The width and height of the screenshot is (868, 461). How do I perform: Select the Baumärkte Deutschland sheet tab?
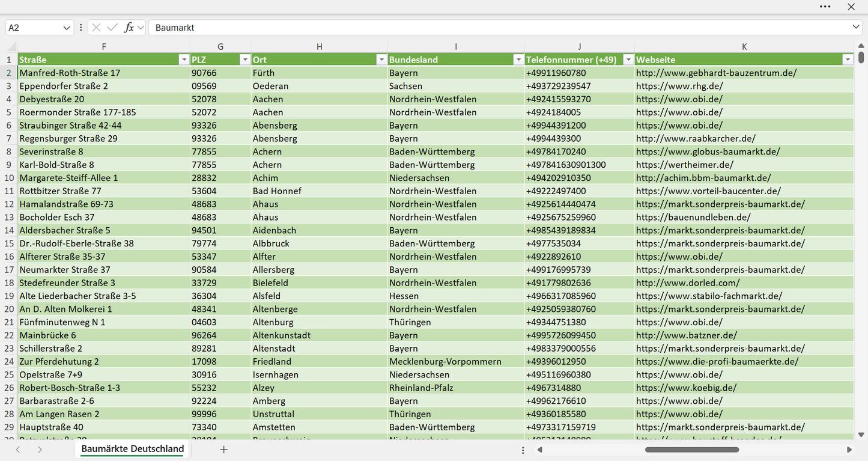coord(133,449)
